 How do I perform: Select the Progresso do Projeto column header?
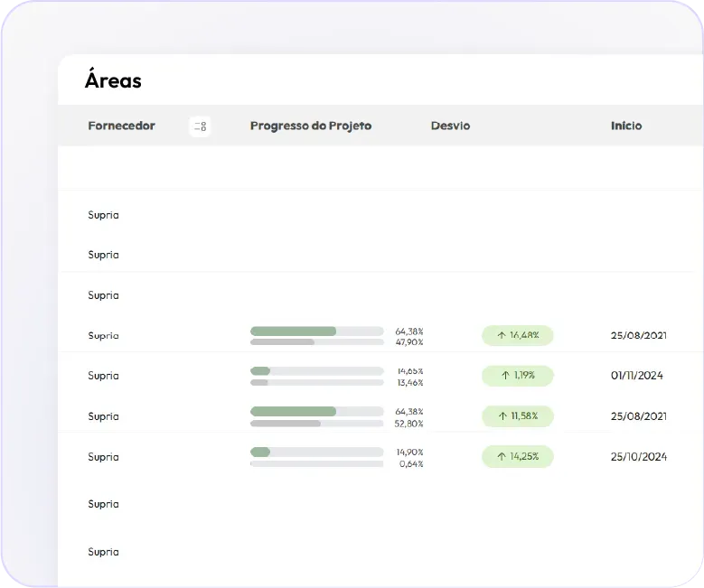point(310,126)
